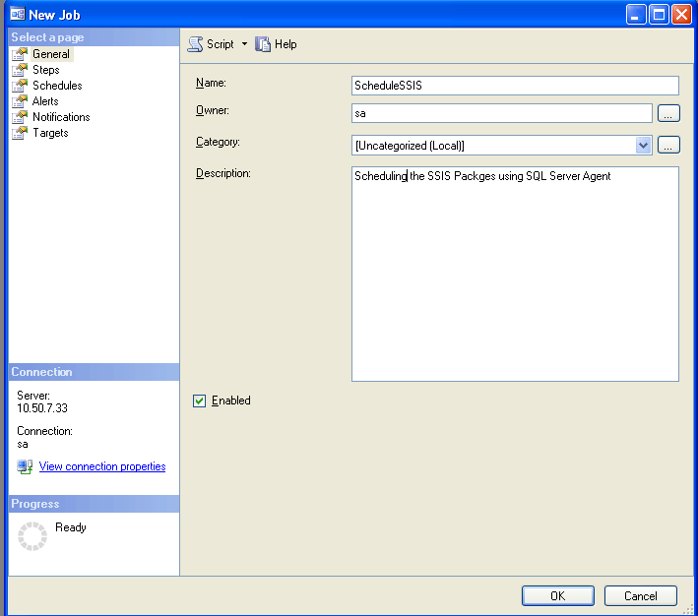
Task: Click the OK button
Action: (558, 595)
